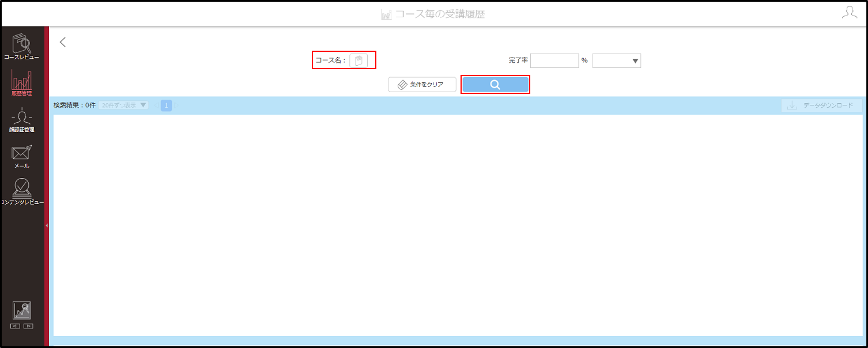Select page 1 in pagination
This screenshot has width=868, height=348.
pyautogui.click(x=166, y=105)
